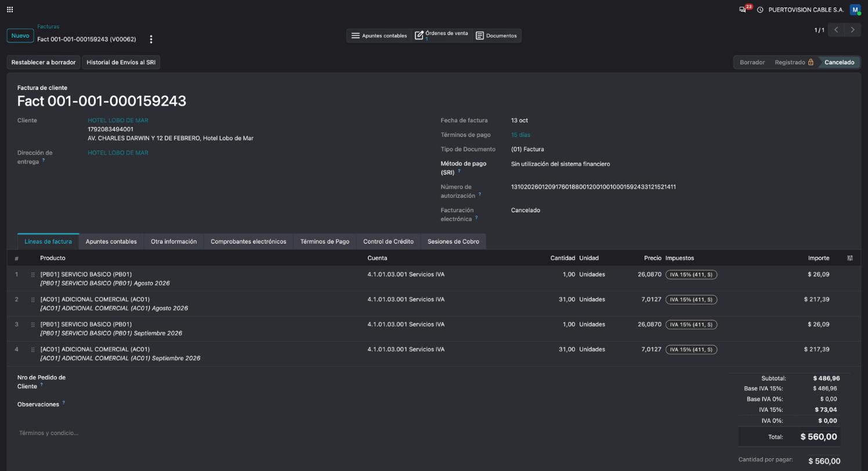Open Facturas breadcrumb link
868x471 pixels.
[48, 27]
